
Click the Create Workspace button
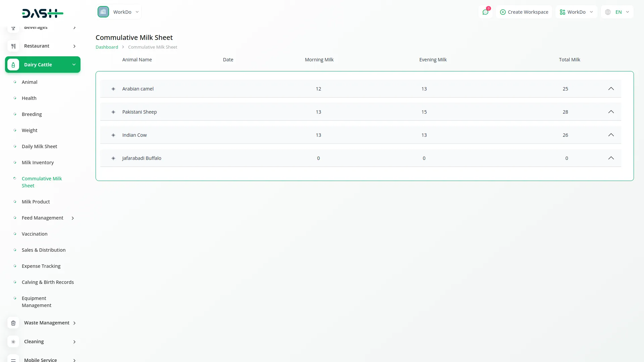524,12
